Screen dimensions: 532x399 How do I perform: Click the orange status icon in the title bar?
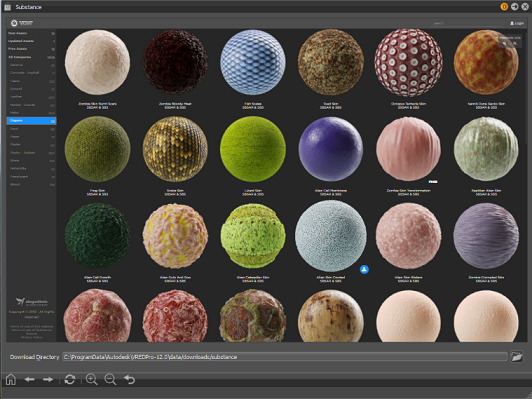coord(504,6)
